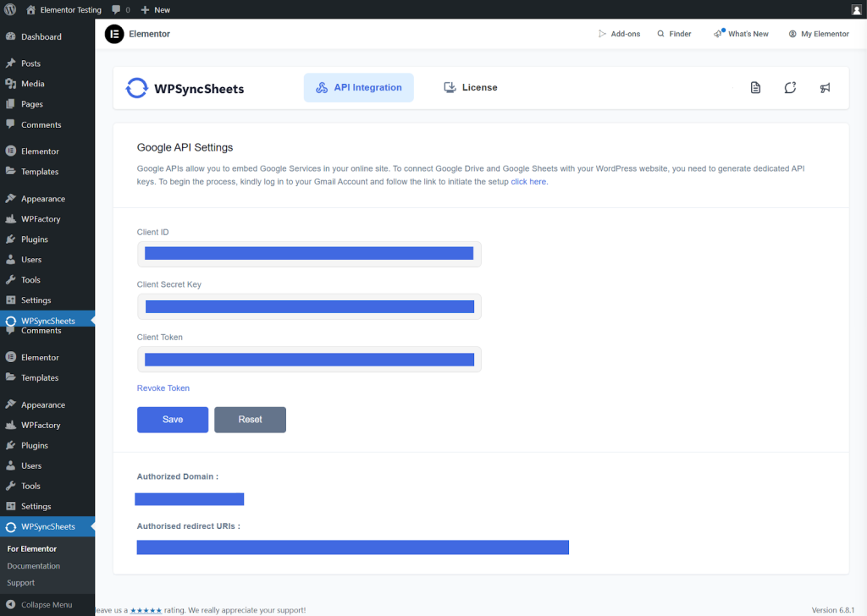Reset the Google API settings
This screenshot has height=616, width=867.
pyautogui.click(x=250, y=420)
